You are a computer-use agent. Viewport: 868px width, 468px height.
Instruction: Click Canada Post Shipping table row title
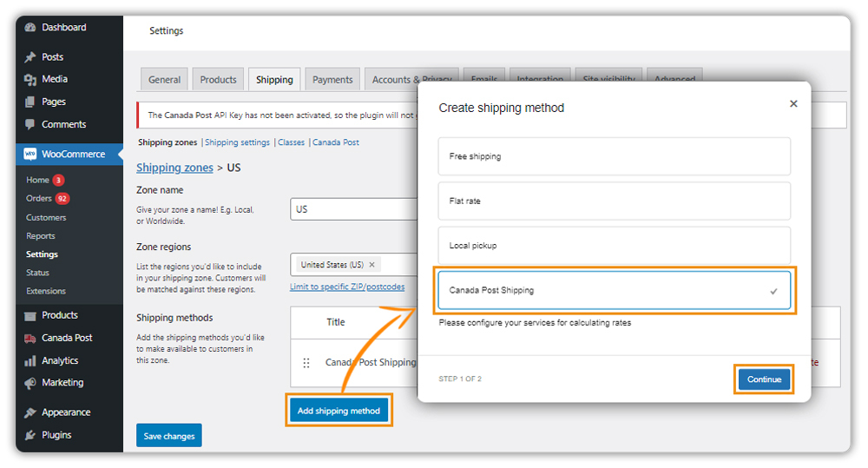pyautogui.click(x=371, y=362)
